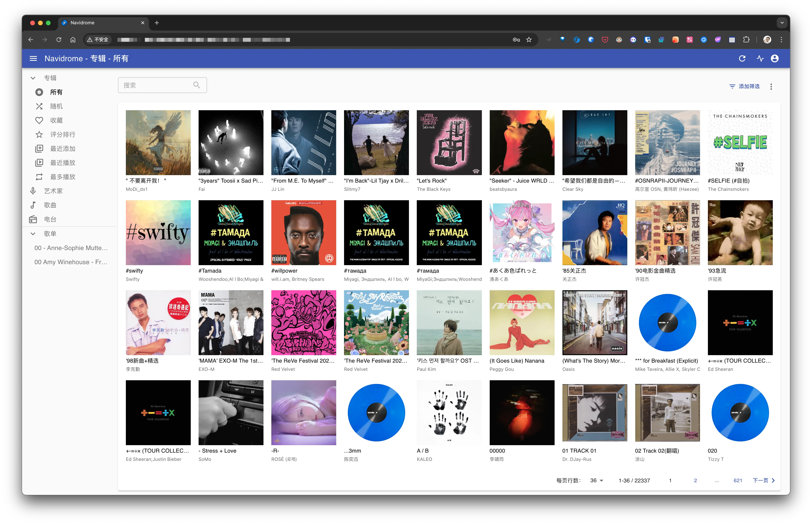
Task: Select Random albums shuffle icon
Action: [x=39, y=106]
